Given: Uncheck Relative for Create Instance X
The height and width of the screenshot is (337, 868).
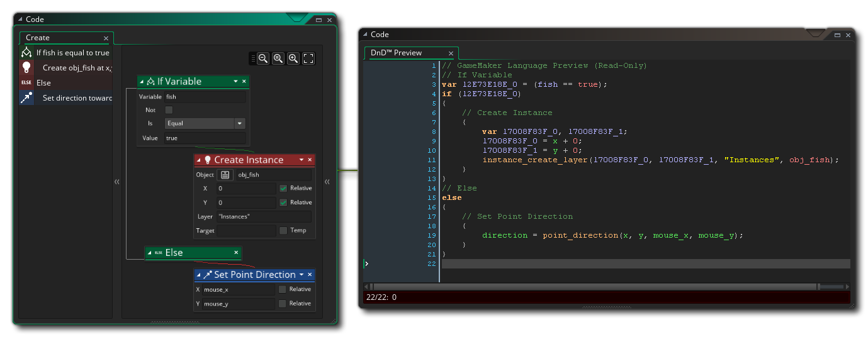Looking at the screenshot, I should pos(283,189).
